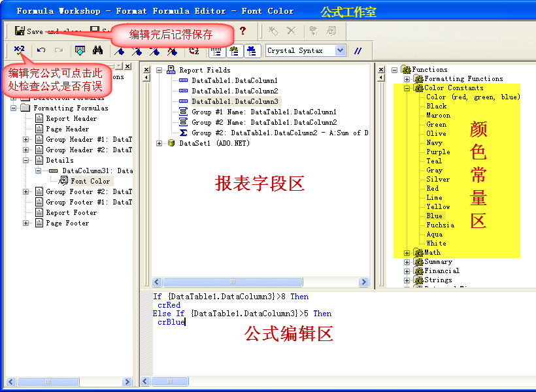Click the Delete X icon in top toolbar
This screenshot has height=392, width=536.
(292, 31)
